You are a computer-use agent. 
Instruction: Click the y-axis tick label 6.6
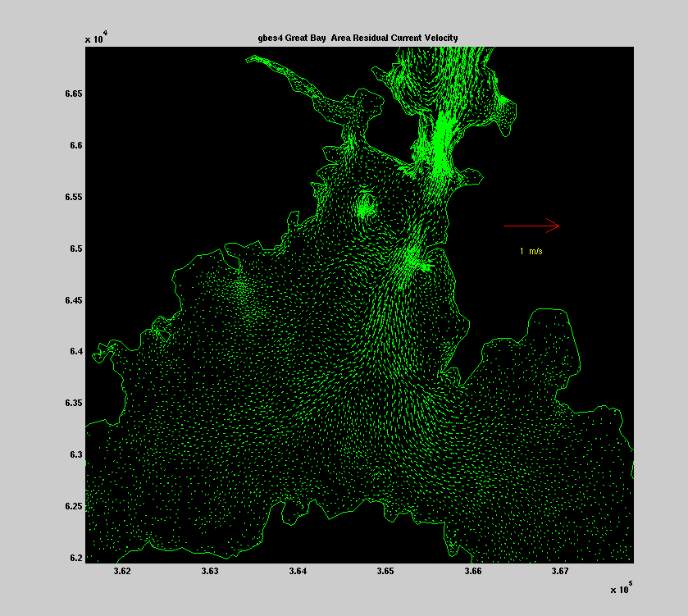pyautogui.click(x=76, y=146)
